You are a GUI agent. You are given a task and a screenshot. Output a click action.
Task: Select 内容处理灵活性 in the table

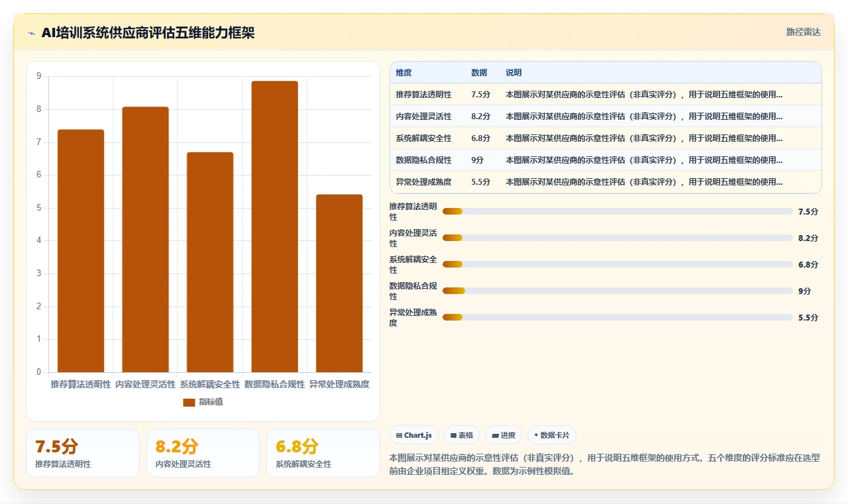[423, 117]
